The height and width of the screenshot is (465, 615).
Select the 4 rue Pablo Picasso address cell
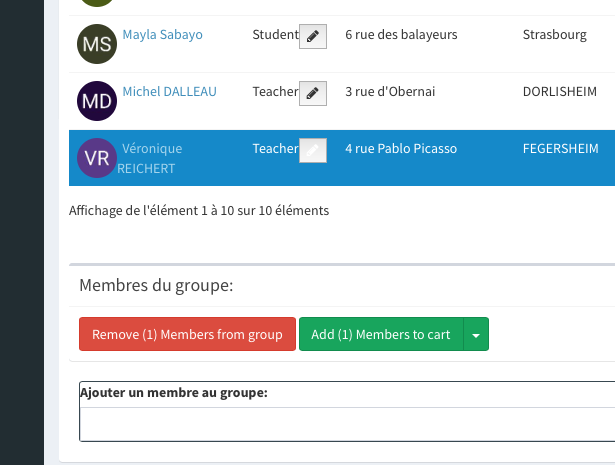pos(401,149)
